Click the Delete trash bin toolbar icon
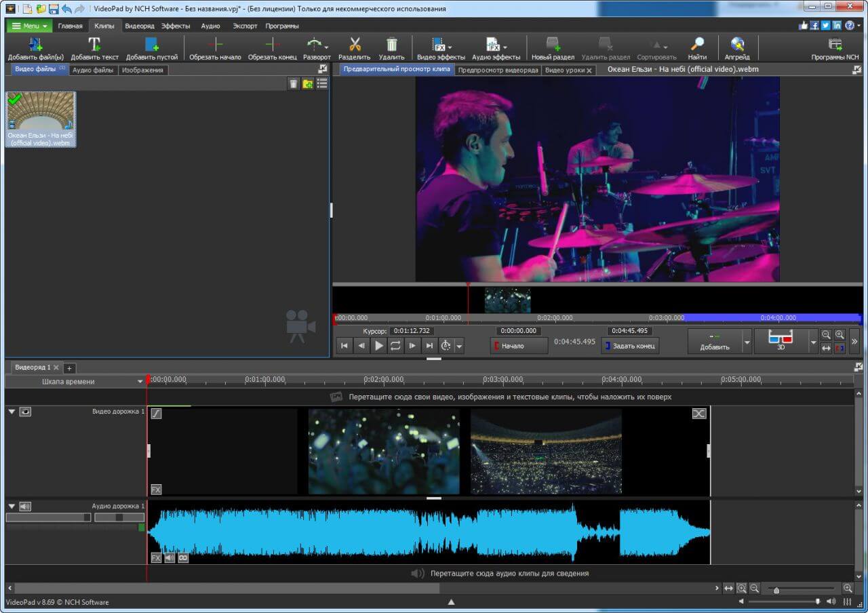 (x=391, y=45)
